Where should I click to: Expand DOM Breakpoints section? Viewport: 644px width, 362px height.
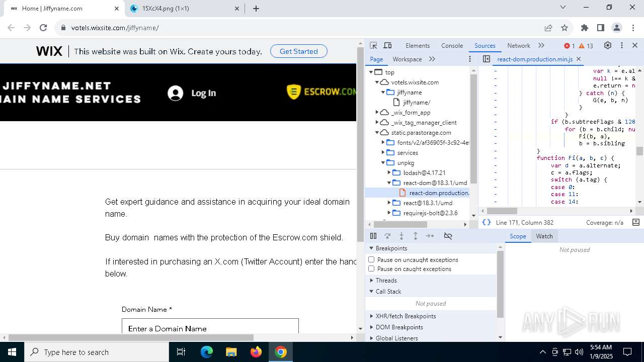click(372, 327)
